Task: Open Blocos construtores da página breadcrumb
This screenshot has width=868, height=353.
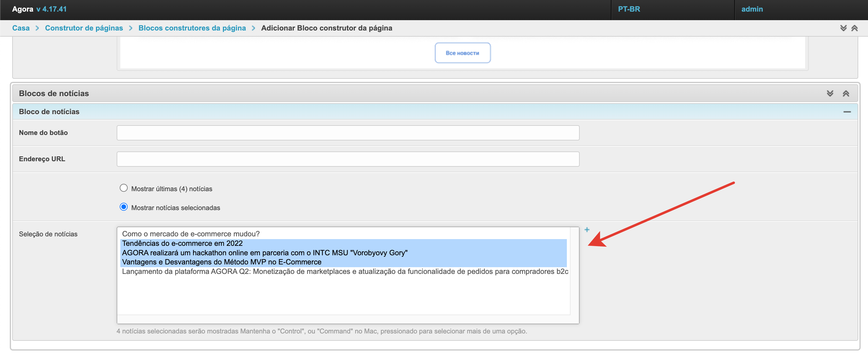Action: [x=192, y=28]
